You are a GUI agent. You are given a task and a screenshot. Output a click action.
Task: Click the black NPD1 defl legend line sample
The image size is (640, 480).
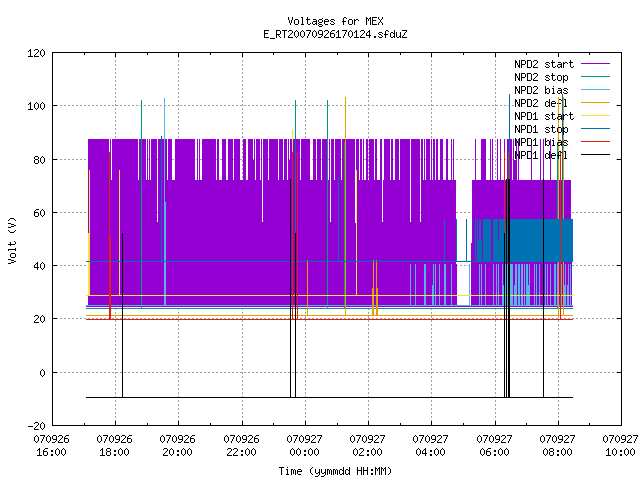(595, 155)
